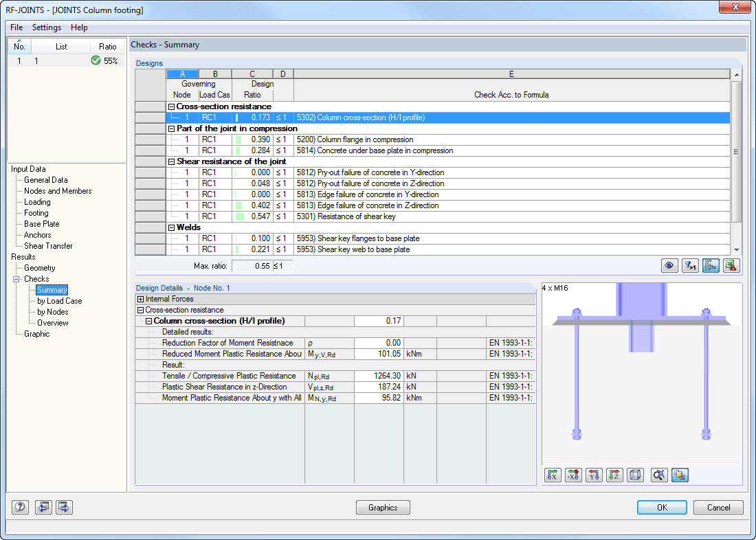Expand Internal Forces in Design Details

[140, 300]
